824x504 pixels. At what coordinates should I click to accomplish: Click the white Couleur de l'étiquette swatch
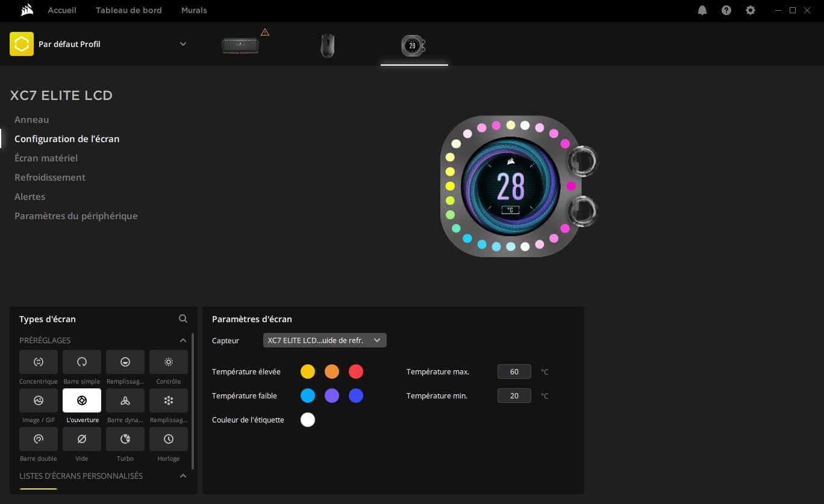(x=308, y=420)
